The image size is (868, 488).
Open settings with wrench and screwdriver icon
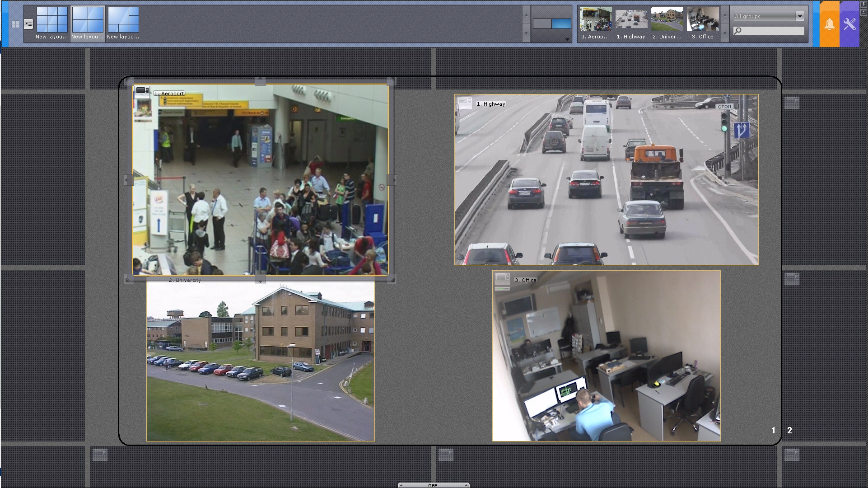click(849, 24)
